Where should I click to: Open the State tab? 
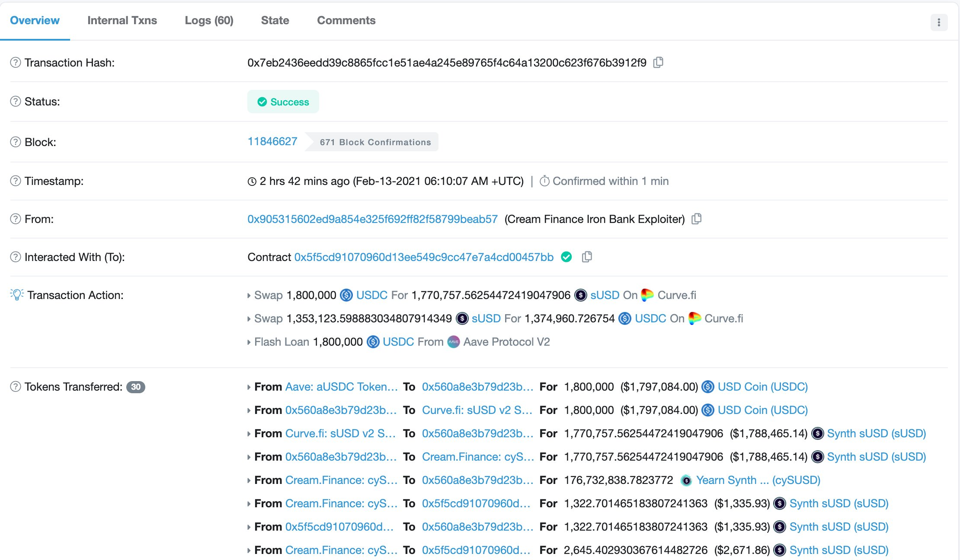pyautogui.click(x=275, y=20)
